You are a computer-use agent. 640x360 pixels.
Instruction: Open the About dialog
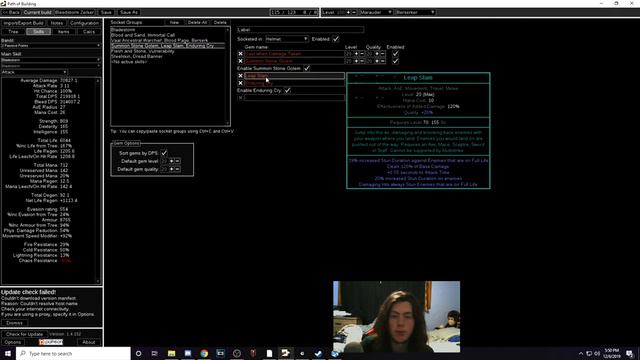click(x=89, y=342)
